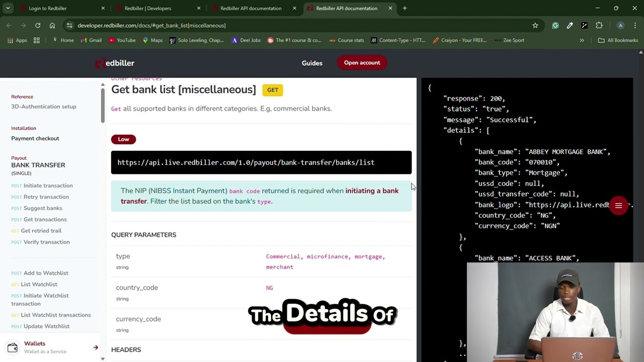Select BANK TRANSFER (SINGLE) in the sidebar
Screen dimensions: 644x362
click(x=38, y=168)
